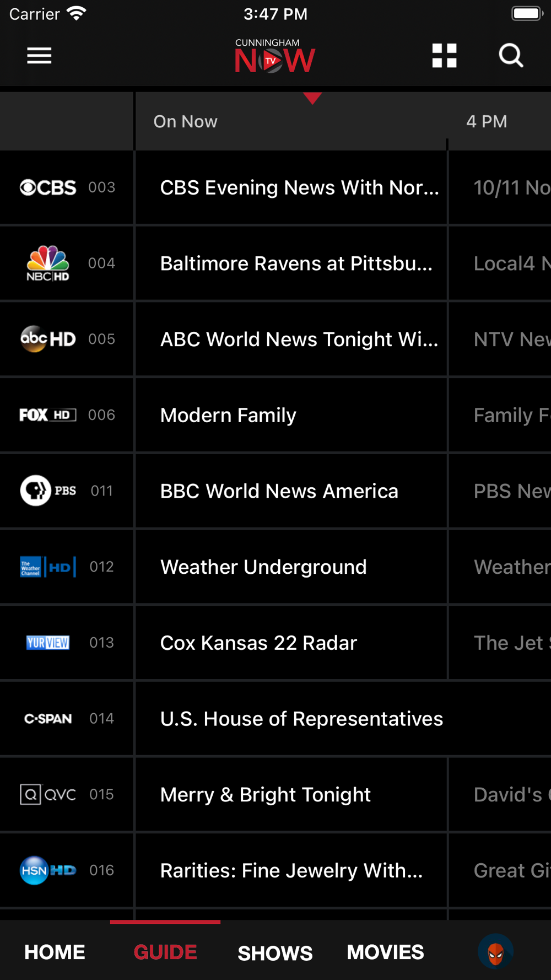The height and width of the screenshot is (980, 551).
Task: Tap the battery status icon
Action: coord(527,13)
